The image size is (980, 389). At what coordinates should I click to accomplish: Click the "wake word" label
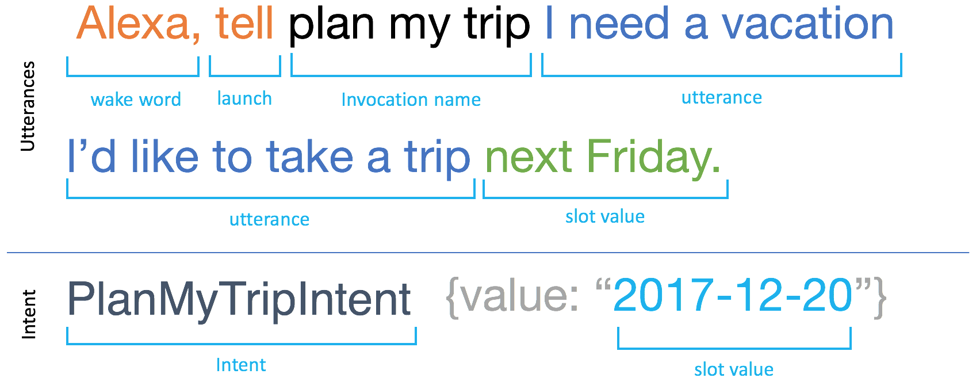[136, 100]
